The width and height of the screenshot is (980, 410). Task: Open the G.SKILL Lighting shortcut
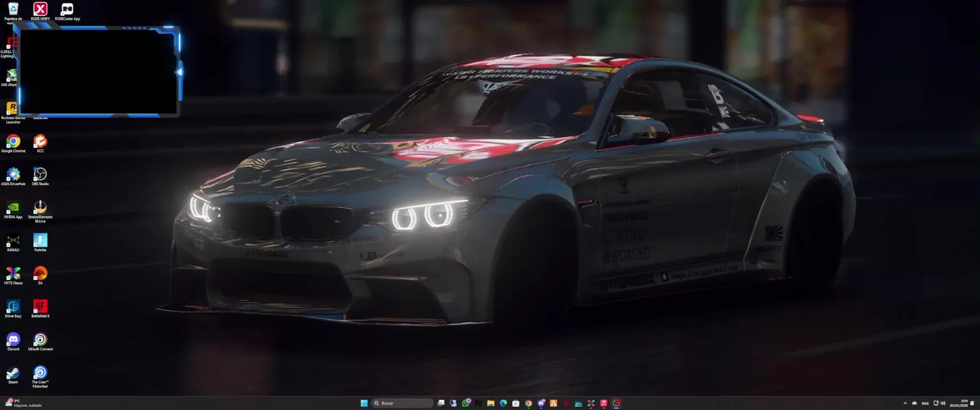[9, 47]
